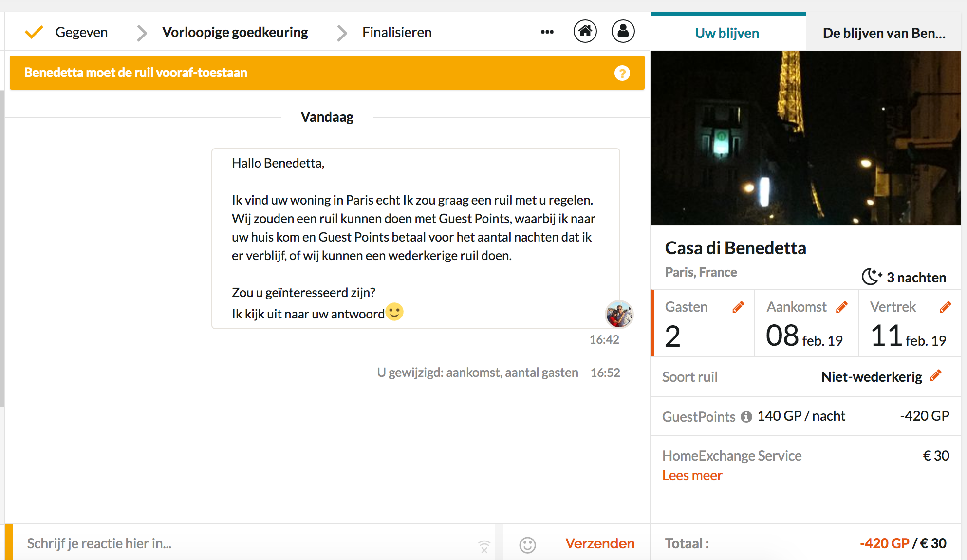Click the Eiffel Tower listing photo
Screen dimensions: 967x560
(x=805, y=138)
